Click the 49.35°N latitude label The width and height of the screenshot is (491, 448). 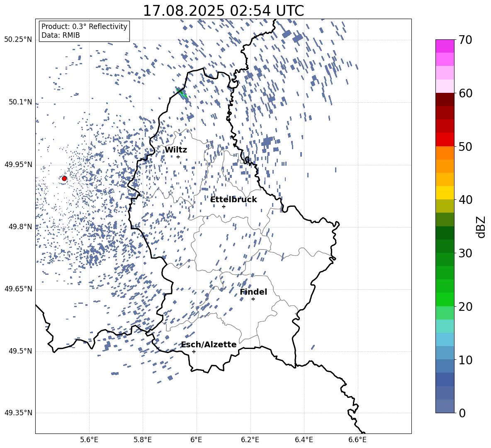[x=18, y=413]
